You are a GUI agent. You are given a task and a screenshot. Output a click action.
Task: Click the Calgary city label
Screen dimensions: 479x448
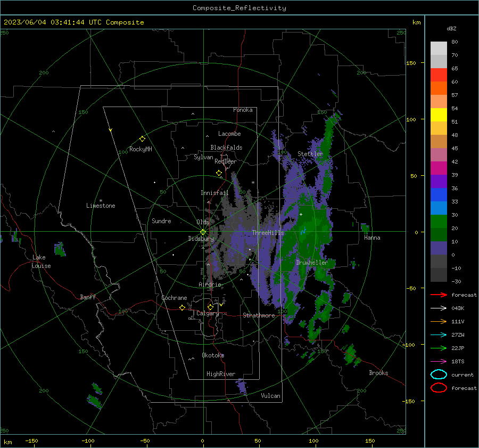208,313
